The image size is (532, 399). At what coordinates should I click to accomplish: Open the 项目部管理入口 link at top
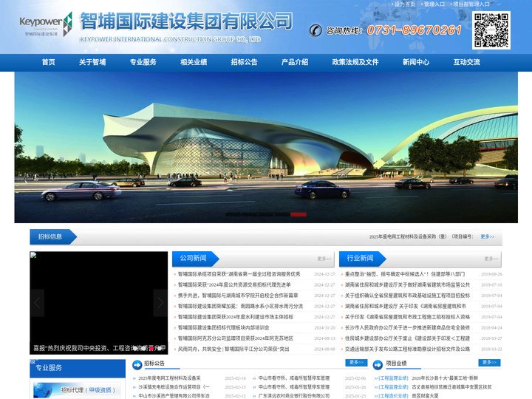click(471, 4)
